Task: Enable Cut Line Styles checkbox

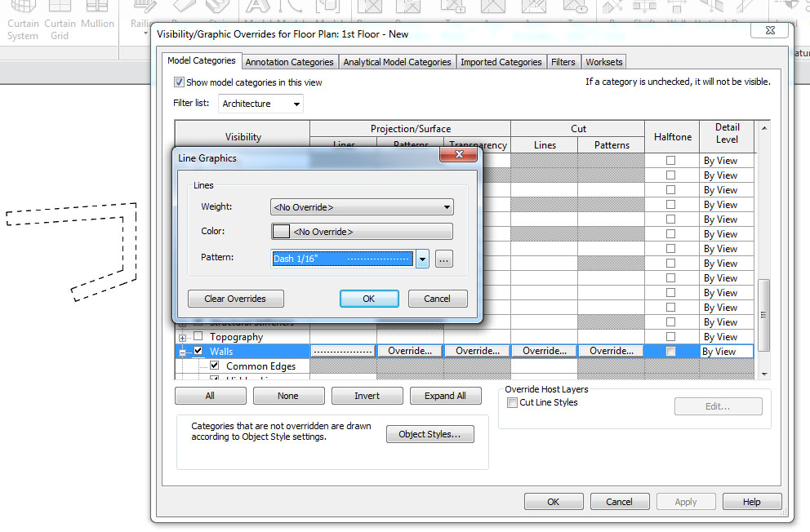Action: click(512, 403)
